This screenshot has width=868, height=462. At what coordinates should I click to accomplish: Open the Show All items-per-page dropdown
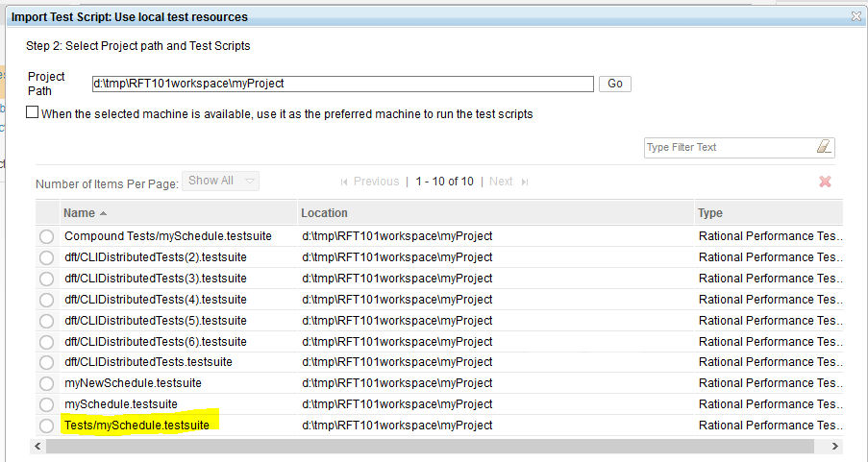click(220, 181)
